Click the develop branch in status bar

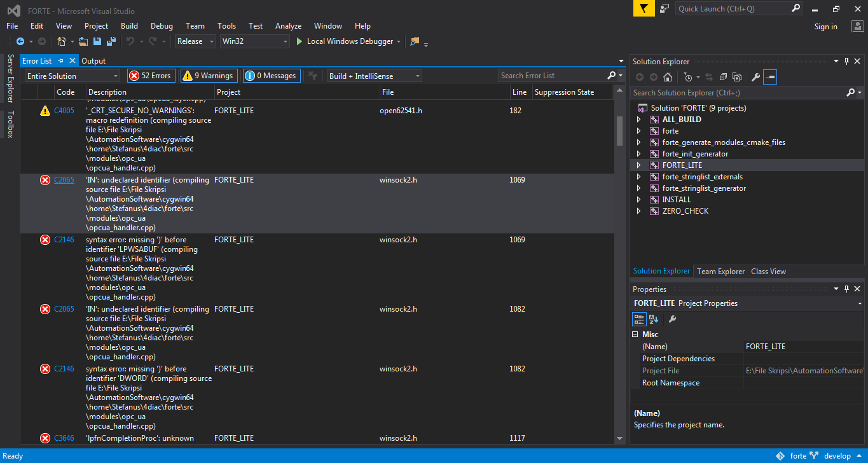837,456
